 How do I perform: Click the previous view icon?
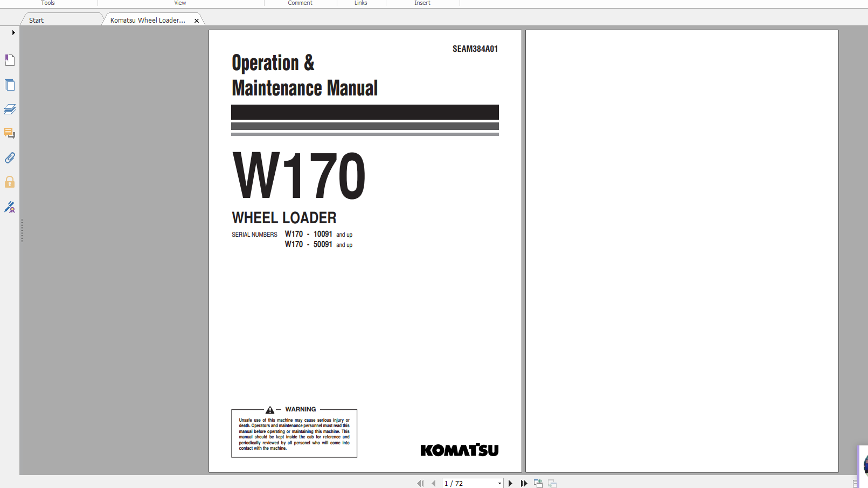point(538,483)
